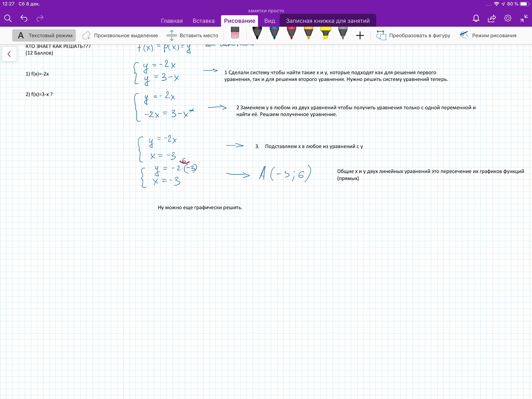Screen dimensions: 532x399
Task: Open the search magnifier
Action: point(8,18)
